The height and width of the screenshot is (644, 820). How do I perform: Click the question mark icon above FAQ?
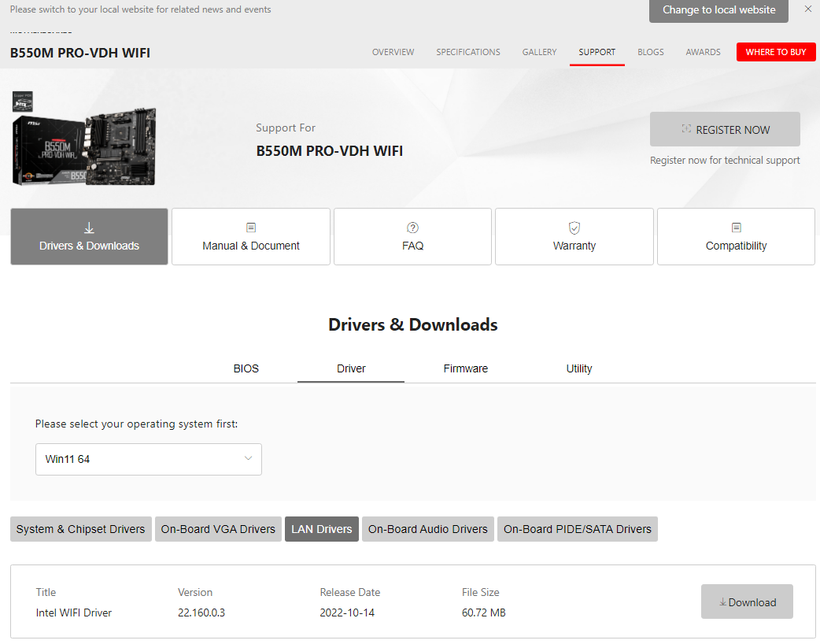pyautogui.click(x=412, y=228)
